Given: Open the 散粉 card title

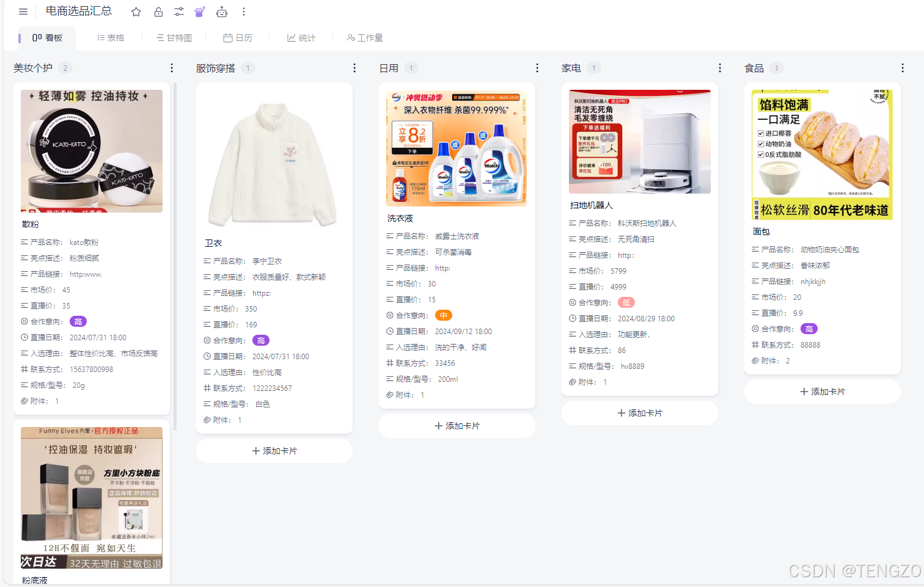Looking at the screenshot, I should click(31, 224).
